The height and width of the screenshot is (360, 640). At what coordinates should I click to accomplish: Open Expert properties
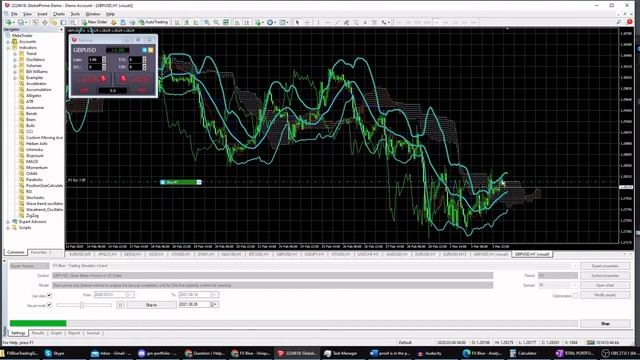[x=605, y=266]
